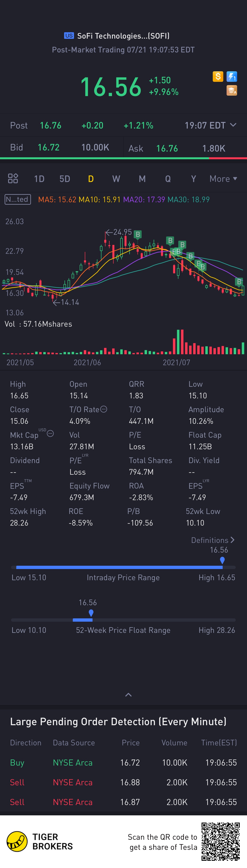Tap the Data Source column header
The height and width of the screenshot is (868, 247).
click(74, 743)
